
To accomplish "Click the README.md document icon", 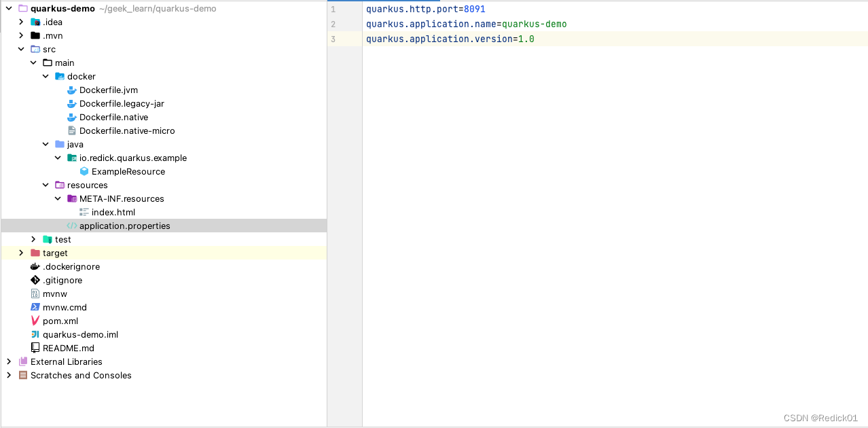I will point(35,348).
